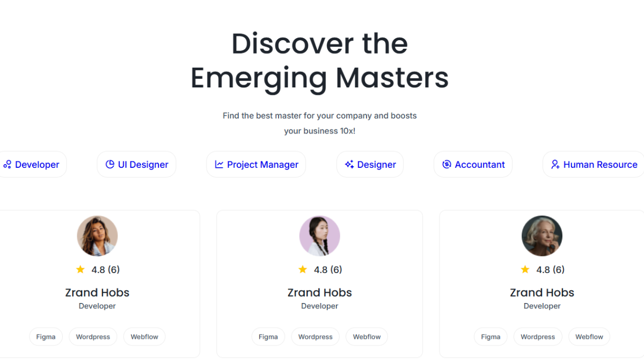644x362 pixels.
Task: Click the star rating icon on the middle card
Action: tap(303, 269)
